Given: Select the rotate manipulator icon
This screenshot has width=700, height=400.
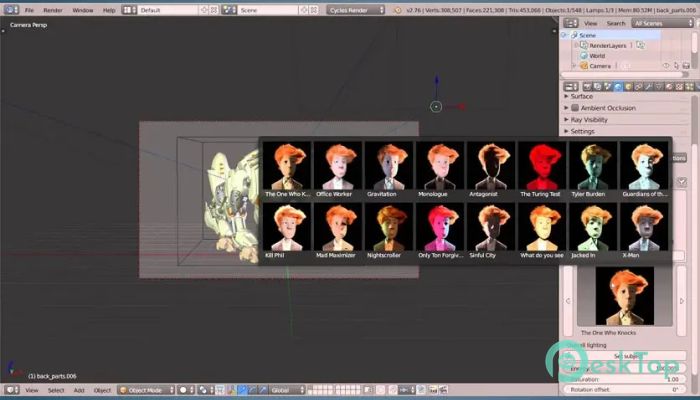Looking at the screenshot, I should click(252, 390).
